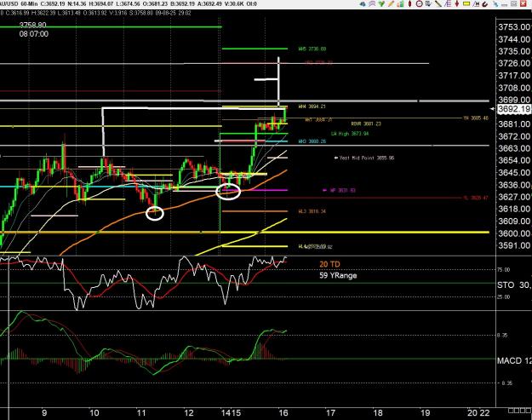The width and height of the screenshot is (532, 420).
Task: Click the green arrows toolbar icon
Action: coord(381,4)
